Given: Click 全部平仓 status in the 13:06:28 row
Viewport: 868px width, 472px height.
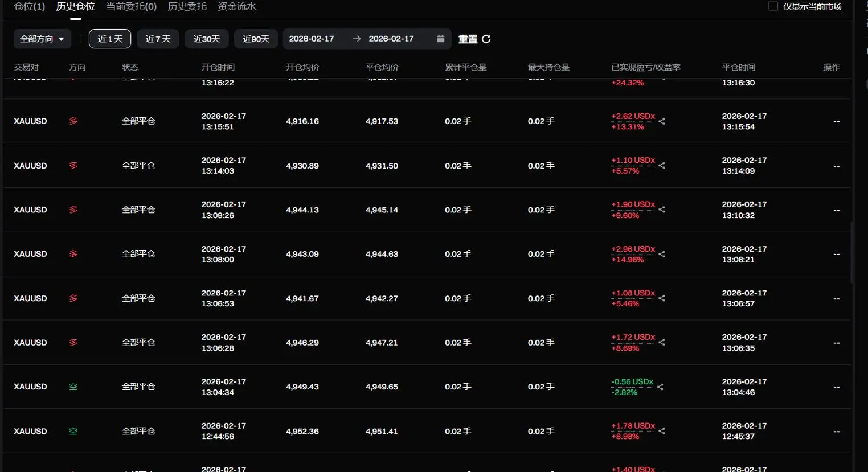Looking at the screenshot, I should click(138, 342).
